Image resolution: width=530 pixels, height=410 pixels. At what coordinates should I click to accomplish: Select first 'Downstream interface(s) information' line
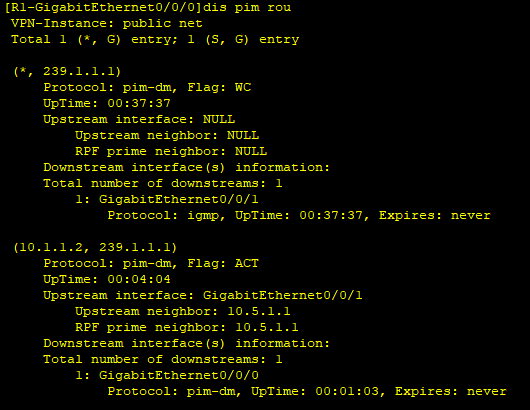(186, 167)
